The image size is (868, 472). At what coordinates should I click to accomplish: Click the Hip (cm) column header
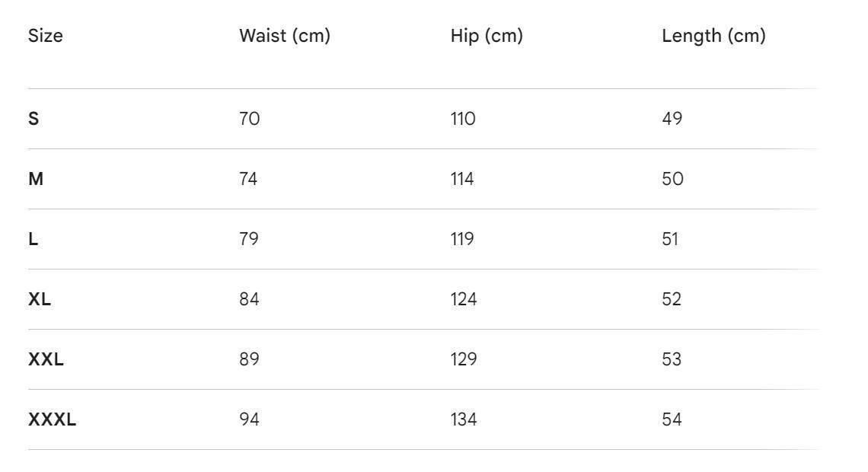point(487,36)
